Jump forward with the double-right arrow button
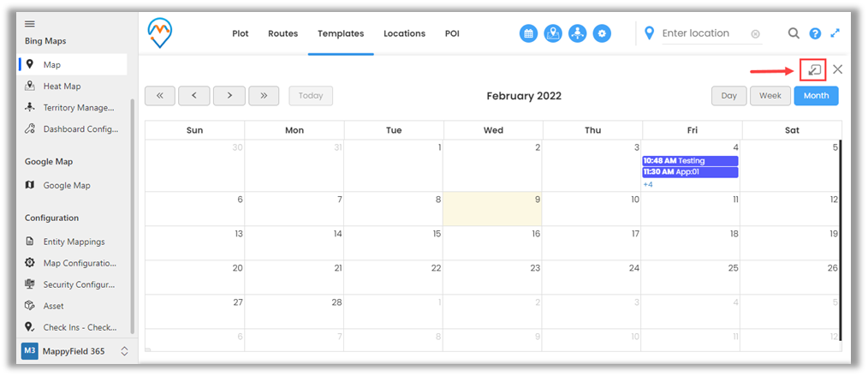Image resolution: width=868 pixels, height=376 pixels. pyautogui.click(x=264, y=96)
